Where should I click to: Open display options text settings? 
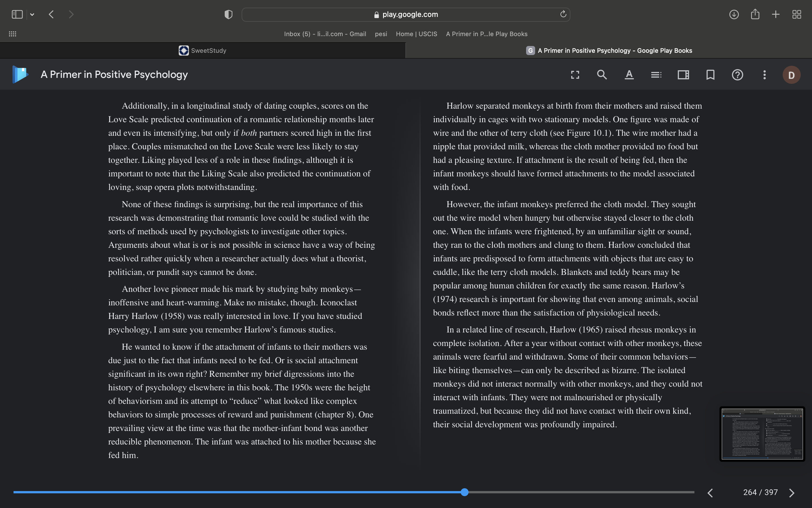[x=629, y=75]
